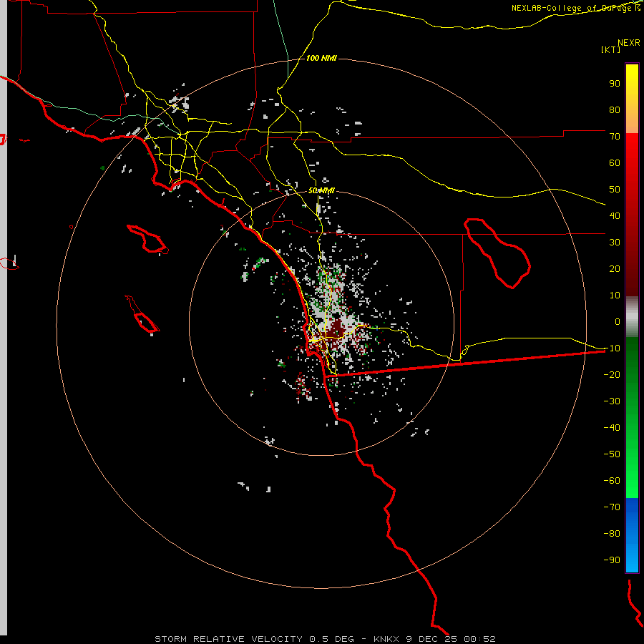This screenshot has height=644, width=644.
Task: Click the -40 value on velocity scale
Action: pos(612,428)
